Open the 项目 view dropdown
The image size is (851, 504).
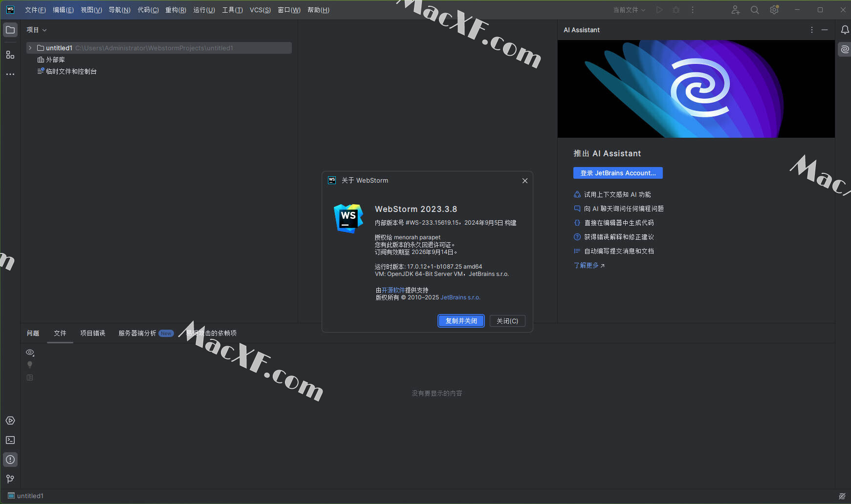click(x=37, y=30)
